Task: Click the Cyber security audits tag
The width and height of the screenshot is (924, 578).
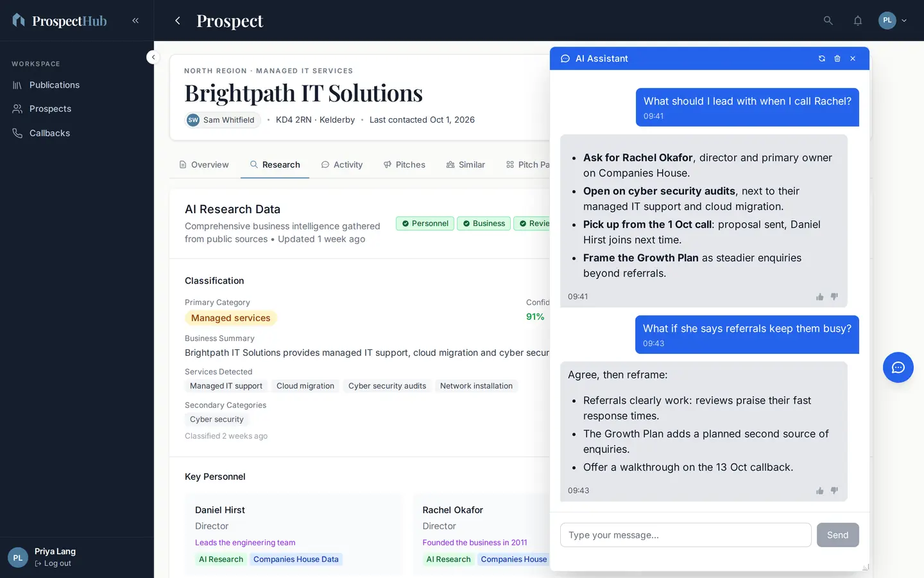Action: pos(387,386)
